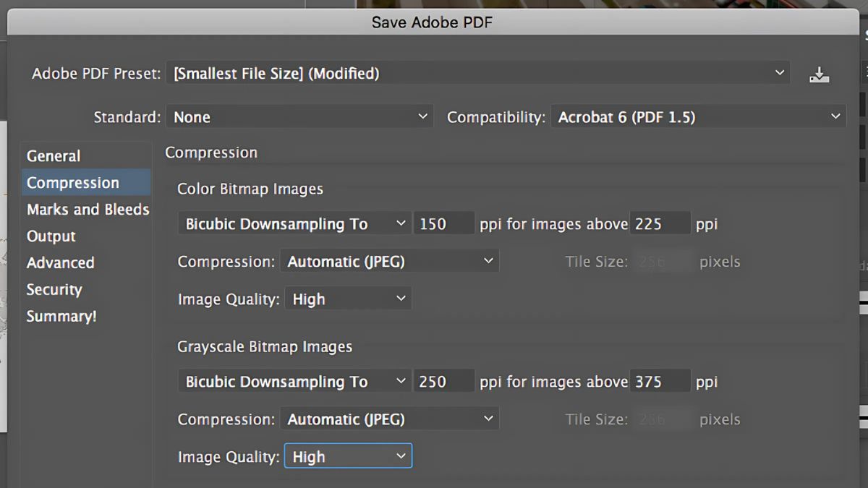The image size is (868, 488).
Task: Click the Grayscale 375 ppi threshold field
Action: pos(660,382)
